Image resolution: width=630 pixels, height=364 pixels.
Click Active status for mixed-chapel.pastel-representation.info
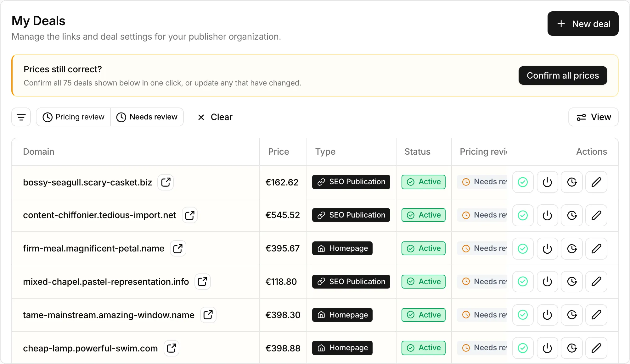[x=423, y=282]
